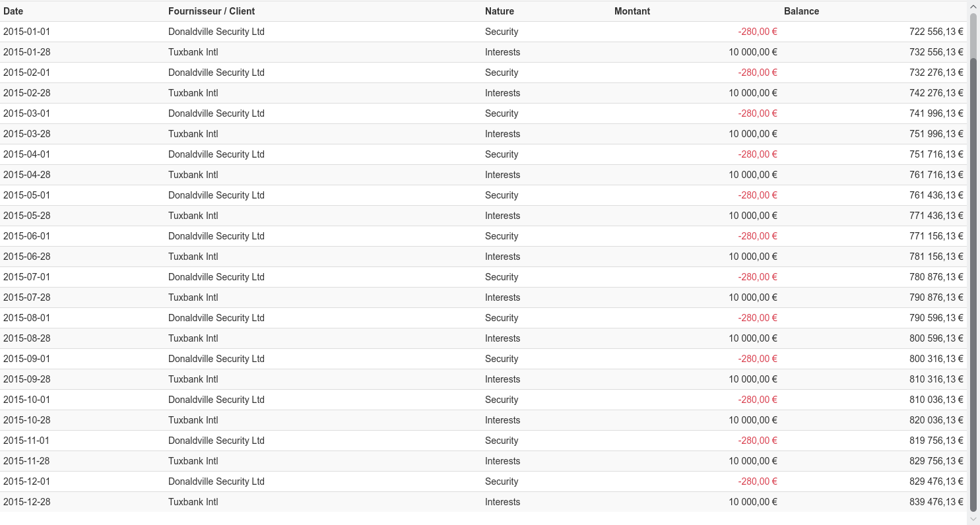This screenshot has width=980, height=525.
Task: Select date cell 2015-10-28
Action: point(26,420)
